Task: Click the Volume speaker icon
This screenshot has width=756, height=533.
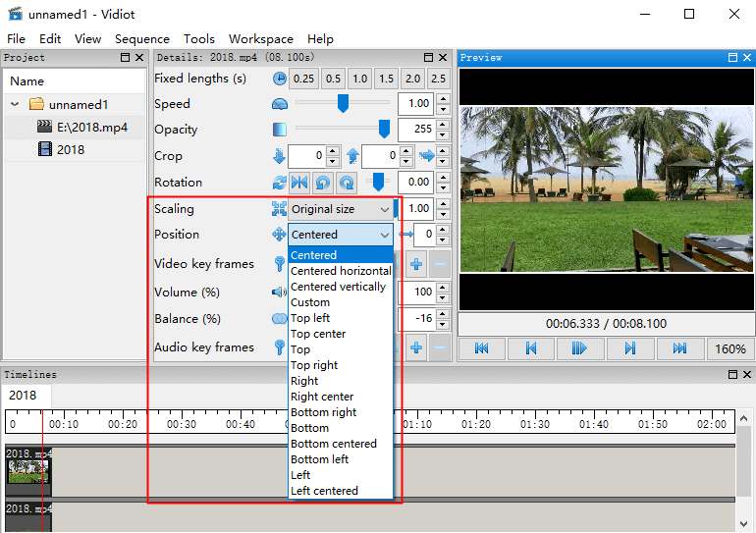Action: point(279,292)
